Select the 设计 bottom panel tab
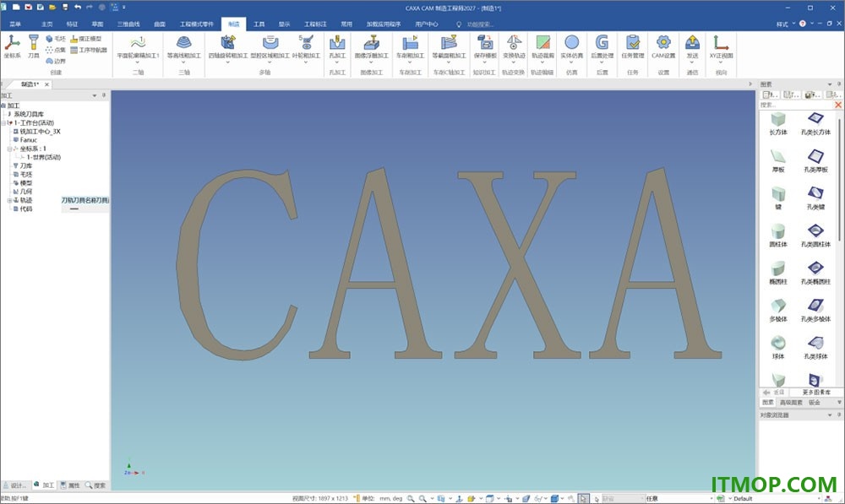 [x=15, y=485]
